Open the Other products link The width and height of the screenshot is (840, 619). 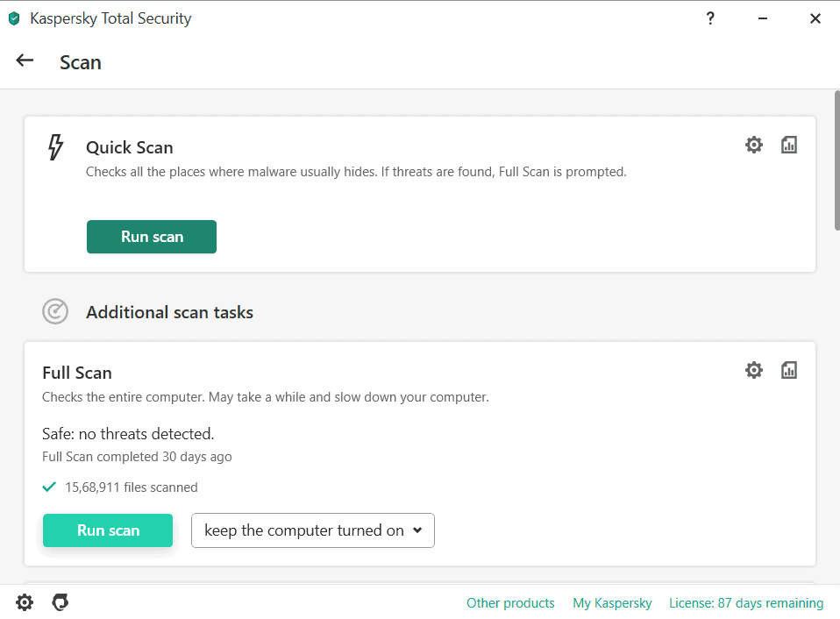pyautogui.click(x=510, y=603)
